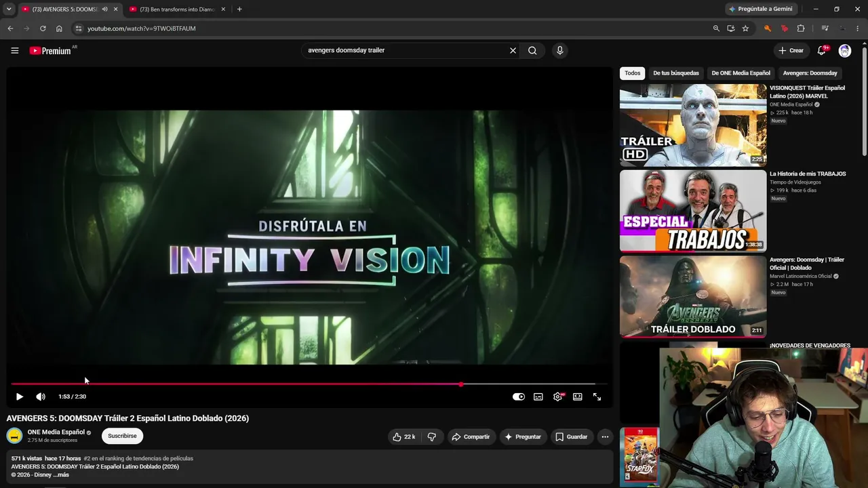
Task: Click the Crear button
Action: coord(791,50)
